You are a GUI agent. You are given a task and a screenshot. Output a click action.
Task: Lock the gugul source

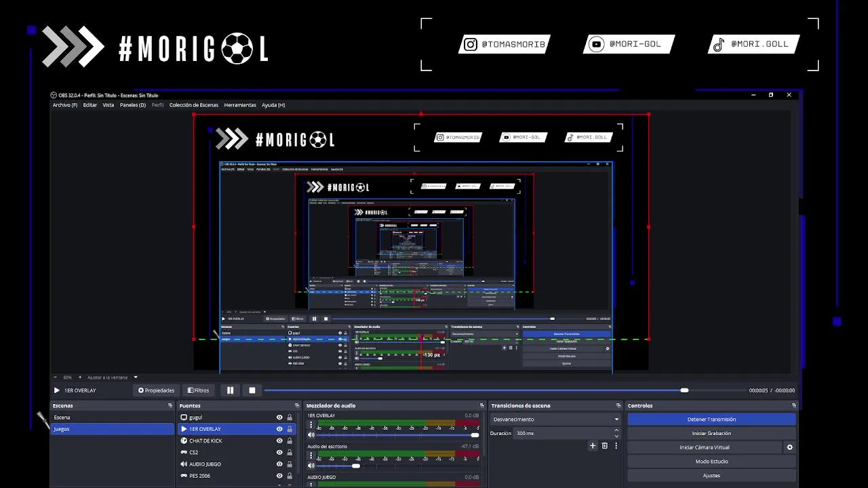tap(290, 418)
